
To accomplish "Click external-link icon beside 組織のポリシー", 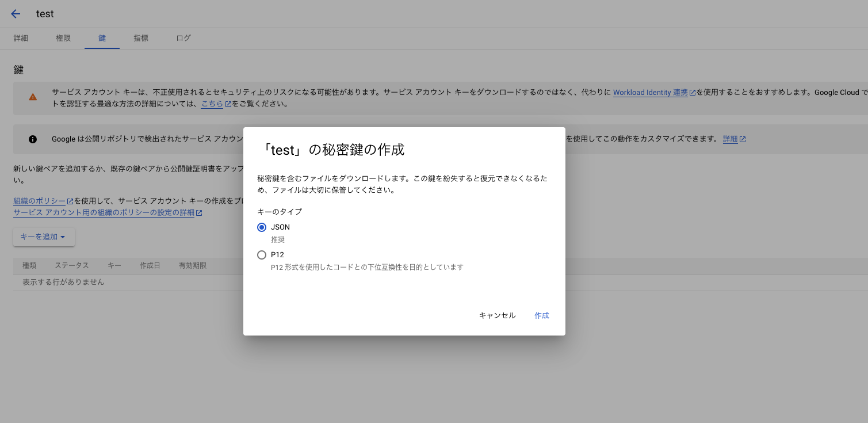I will pos(70,201).
